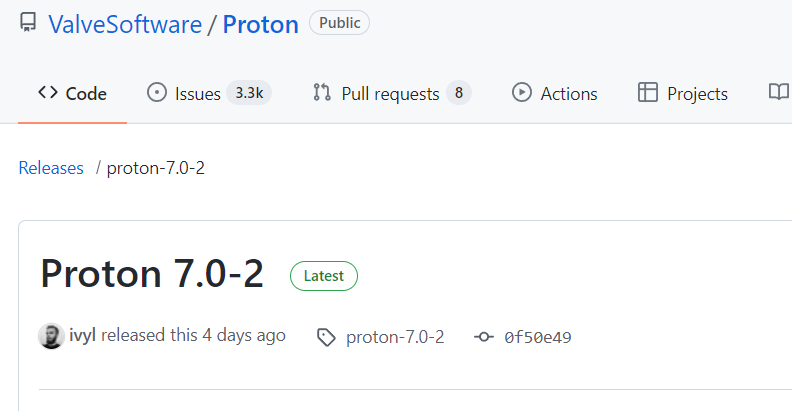The height and width of the screenshot is (411, 792).
Task: Click the commit icon beside 0f50e49
Action: click(484, 337)
